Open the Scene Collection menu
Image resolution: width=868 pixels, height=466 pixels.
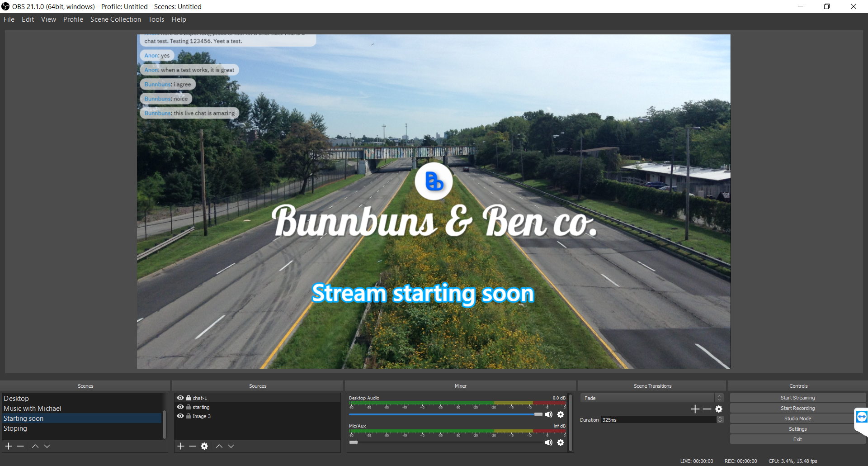(115, 19)
